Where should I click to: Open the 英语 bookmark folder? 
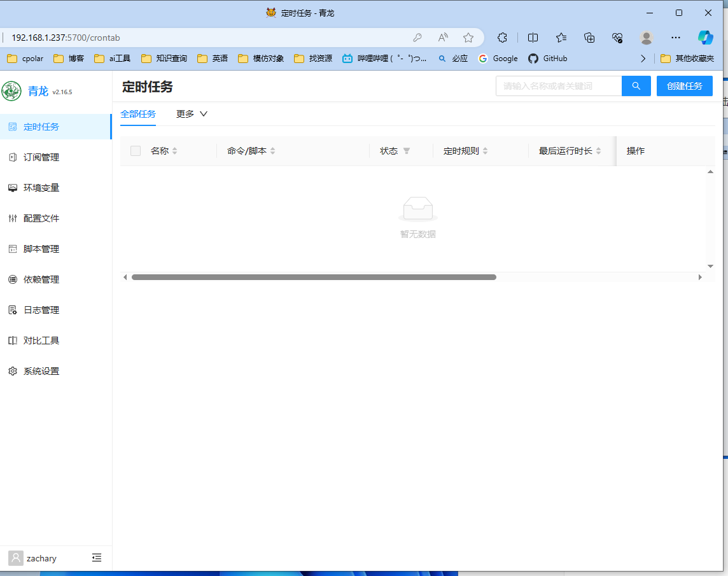(213, 59)
